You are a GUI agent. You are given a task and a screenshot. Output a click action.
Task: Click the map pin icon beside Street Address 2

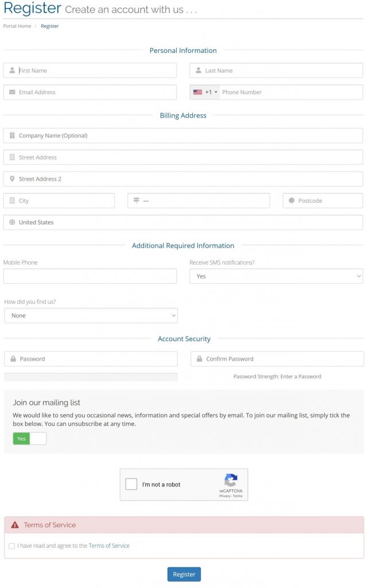(12, 179)
